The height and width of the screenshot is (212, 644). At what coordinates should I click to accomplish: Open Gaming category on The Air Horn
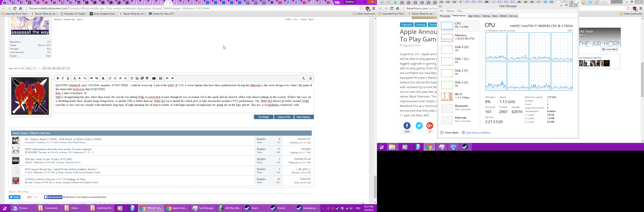point(421,25)
